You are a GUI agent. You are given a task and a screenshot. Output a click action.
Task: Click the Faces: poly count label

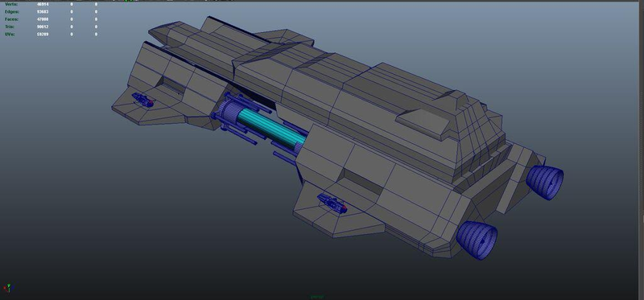click(11, 19)
